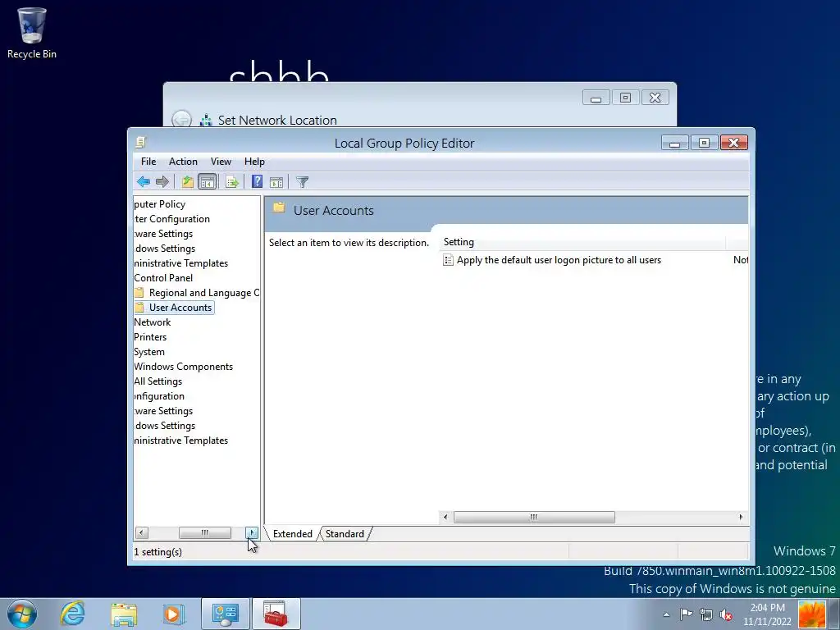Screen dimensions: 840x630
Task: Click the network tray icon
Action: tap(706, 614)
